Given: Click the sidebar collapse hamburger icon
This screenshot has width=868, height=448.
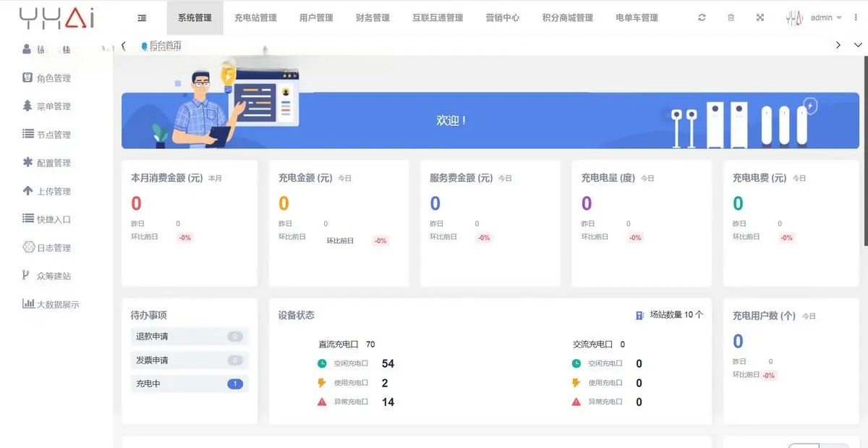Looking at the screenshot, I should coord(142,18).
